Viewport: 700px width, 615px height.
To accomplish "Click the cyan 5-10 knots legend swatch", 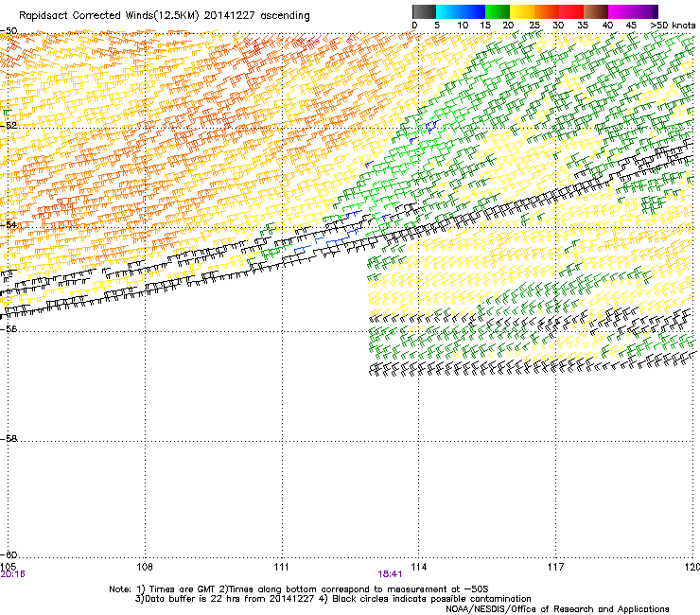I will (448, 11).
